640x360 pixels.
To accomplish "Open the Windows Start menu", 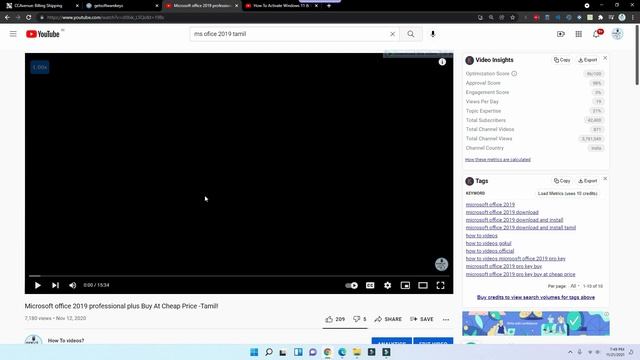I will point(254,352).
